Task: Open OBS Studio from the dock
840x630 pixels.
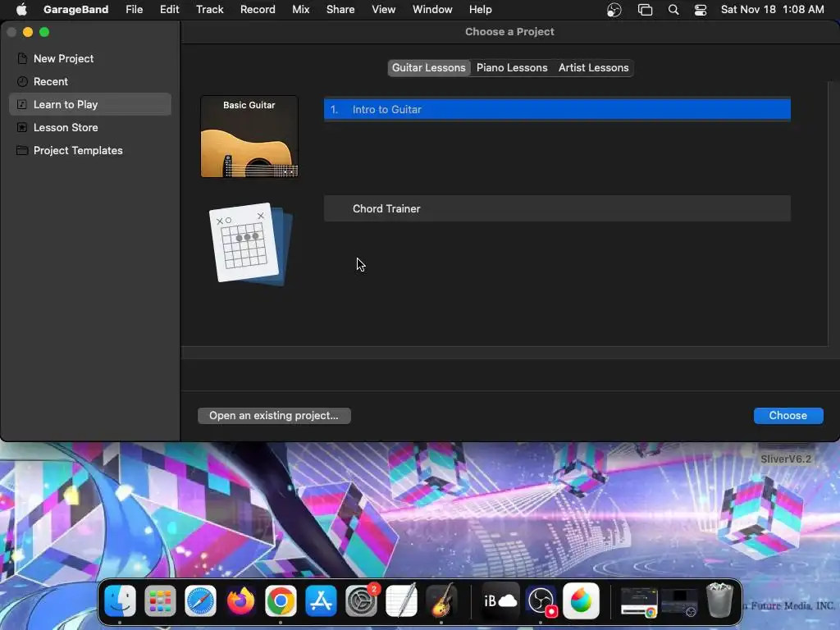Action: (541, 600)
